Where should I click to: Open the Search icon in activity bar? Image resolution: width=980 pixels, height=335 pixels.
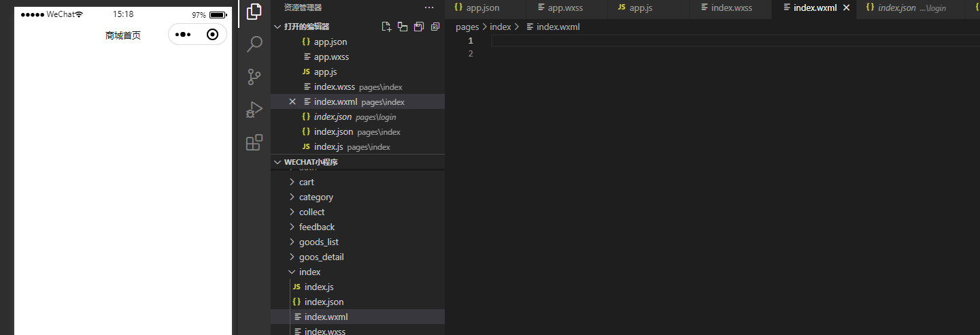point(254,44)
